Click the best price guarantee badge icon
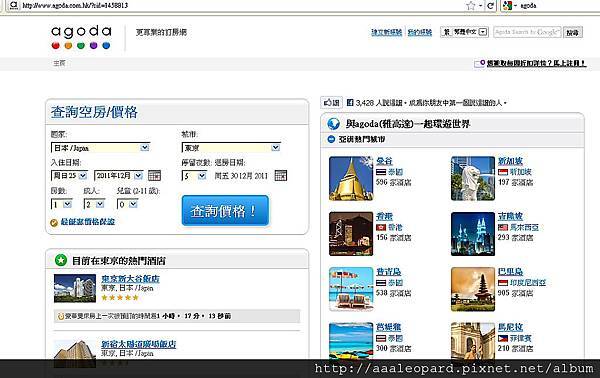This screenshot has width=600, height=378. point(54,223)
